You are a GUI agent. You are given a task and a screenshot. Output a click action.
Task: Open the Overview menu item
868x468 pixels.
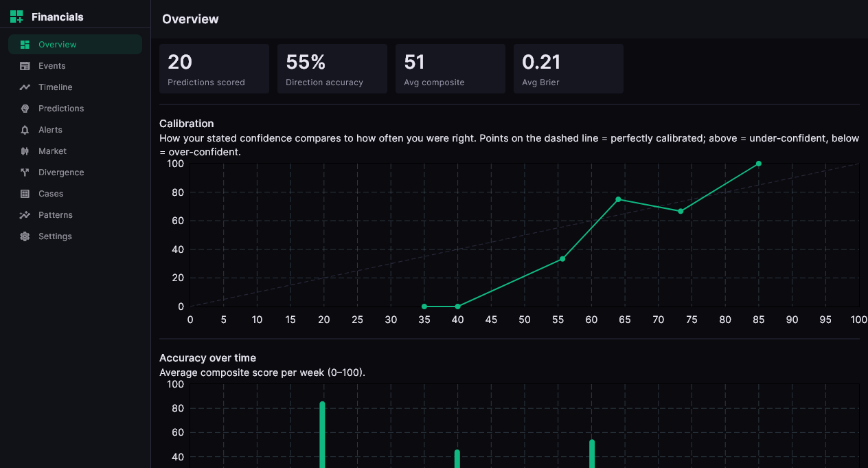(75, 45)
